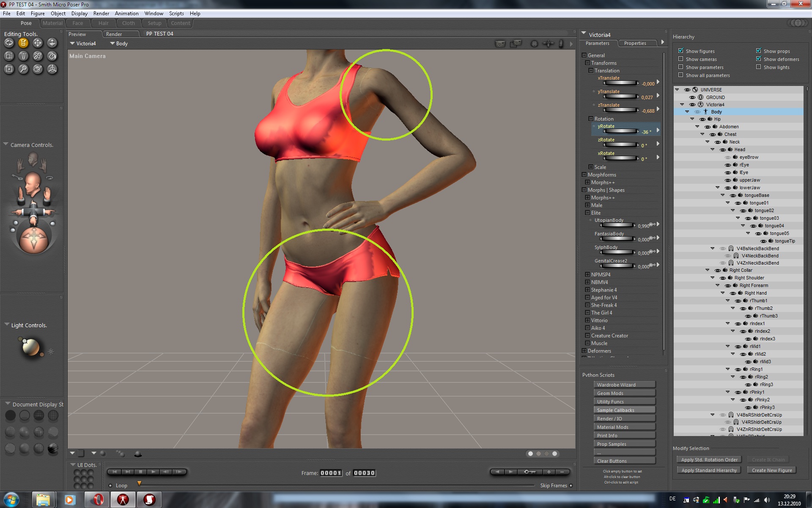The image size is (812, 508).
Task: Collapse the Right Collar hierarchy node
Action: (x=708, y=270)
